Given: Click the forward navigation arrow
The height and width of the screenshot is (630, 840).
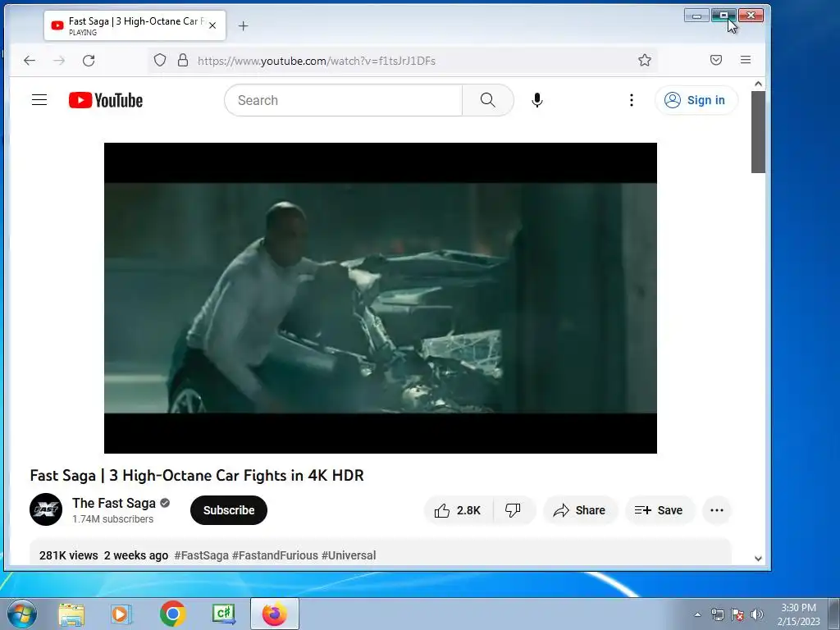Looking at the screenshot, I should (x=59, y=61).
